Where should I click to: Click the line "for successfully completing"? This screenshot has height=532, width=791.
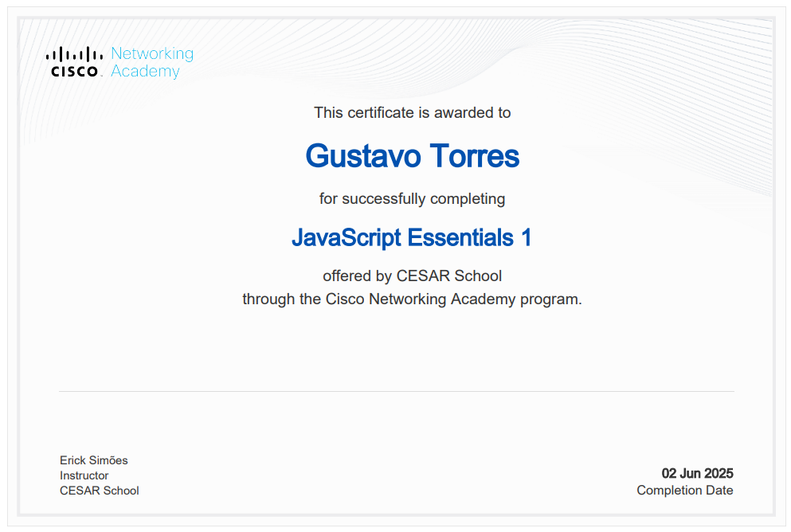[x=412, y=198]
